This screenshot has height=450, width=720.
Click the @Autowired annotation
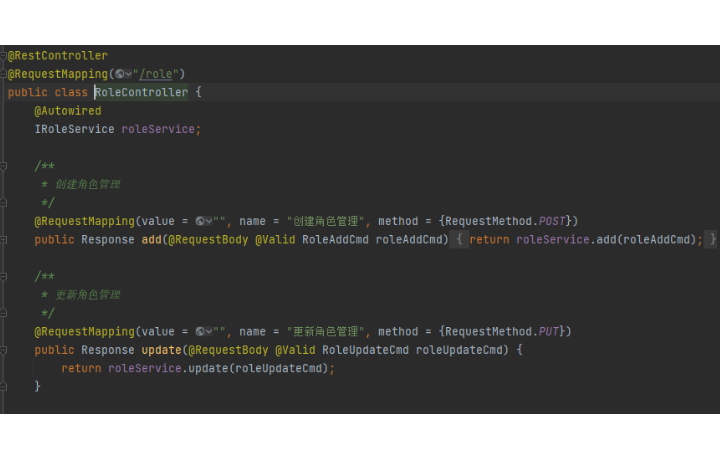68,111
